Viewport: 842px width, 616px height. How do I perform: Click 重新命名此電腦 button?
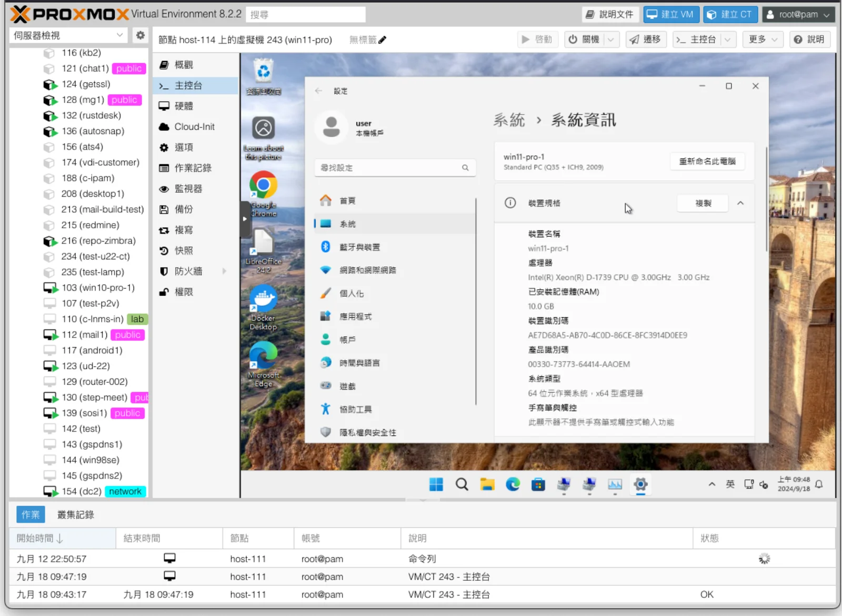[x=707, y=161]
